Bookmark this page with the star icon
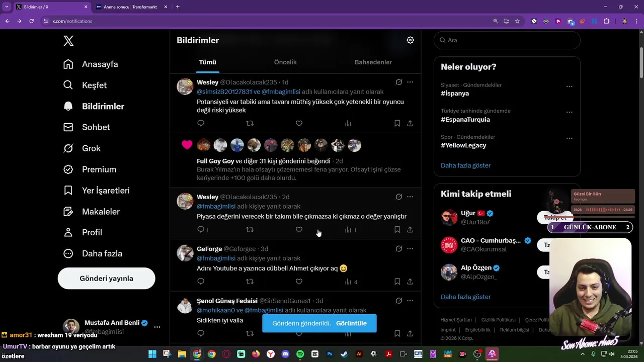 pos(517,21)
